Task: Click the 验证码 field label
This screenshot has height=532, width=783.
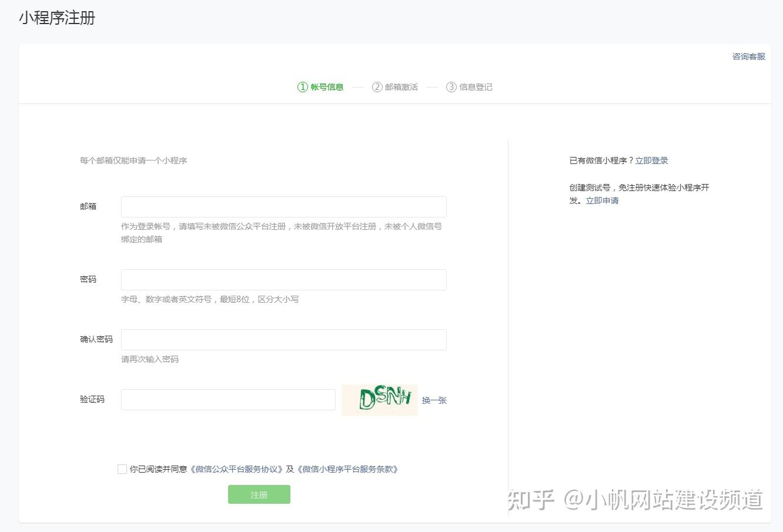Action: [x=92, y=399]
